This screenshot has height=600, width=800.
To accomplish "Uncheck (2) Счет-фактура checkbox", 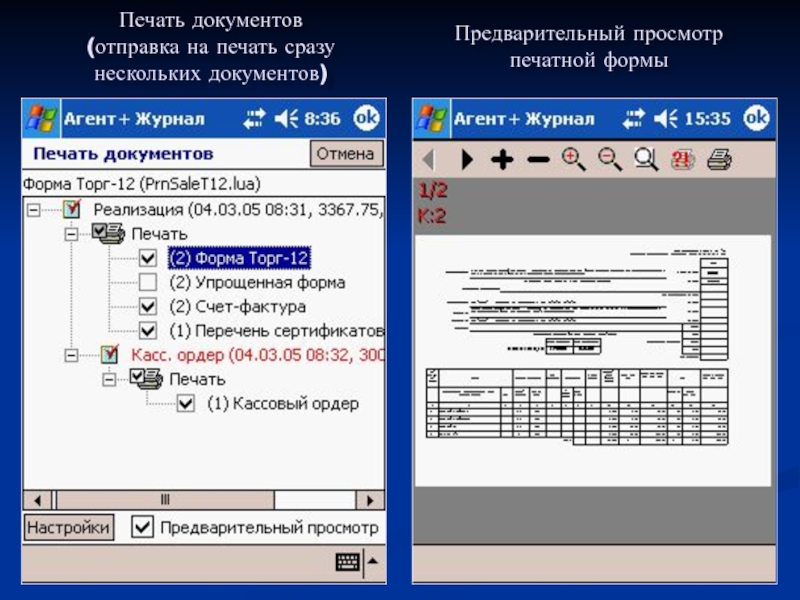I will coord(148,307).
